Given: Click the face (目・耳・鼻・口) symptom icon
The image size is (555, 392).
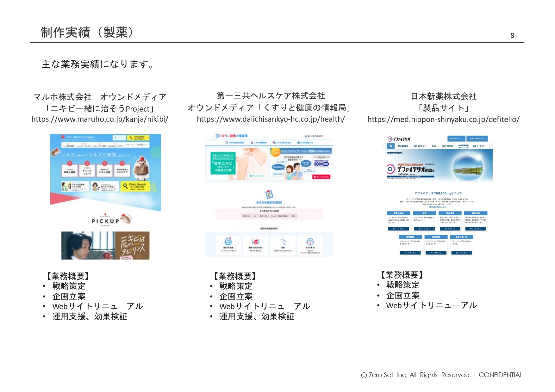Looking at the screenshot, I should (310, 242).
